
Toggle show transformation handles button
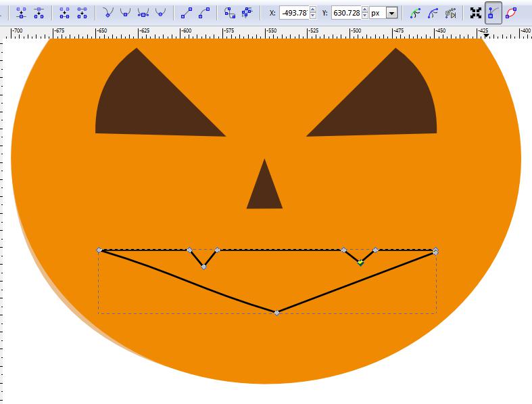click(476, 12)
